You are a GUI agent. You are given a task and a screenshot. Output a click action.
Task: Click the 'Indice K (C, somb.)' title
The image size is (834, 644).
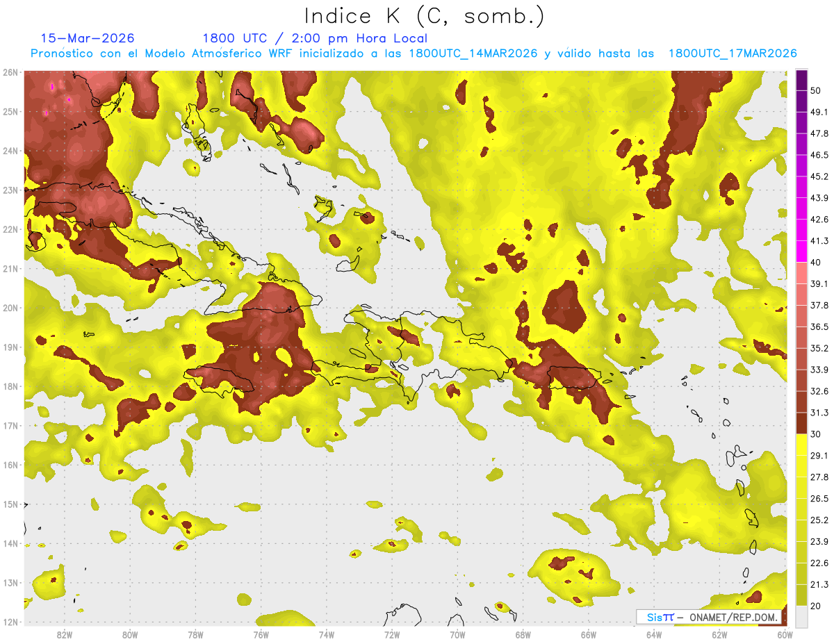pyautogui.click(x=424, y=16)
